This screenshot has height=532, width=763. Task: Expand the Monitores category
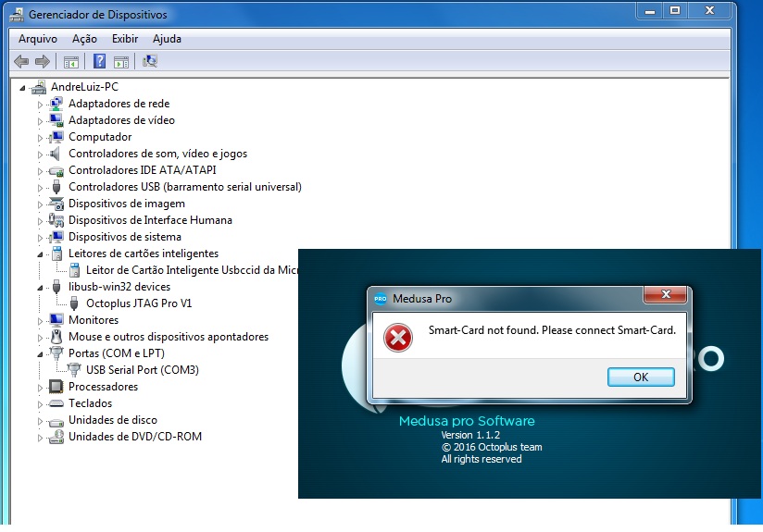tap(41, 321)
